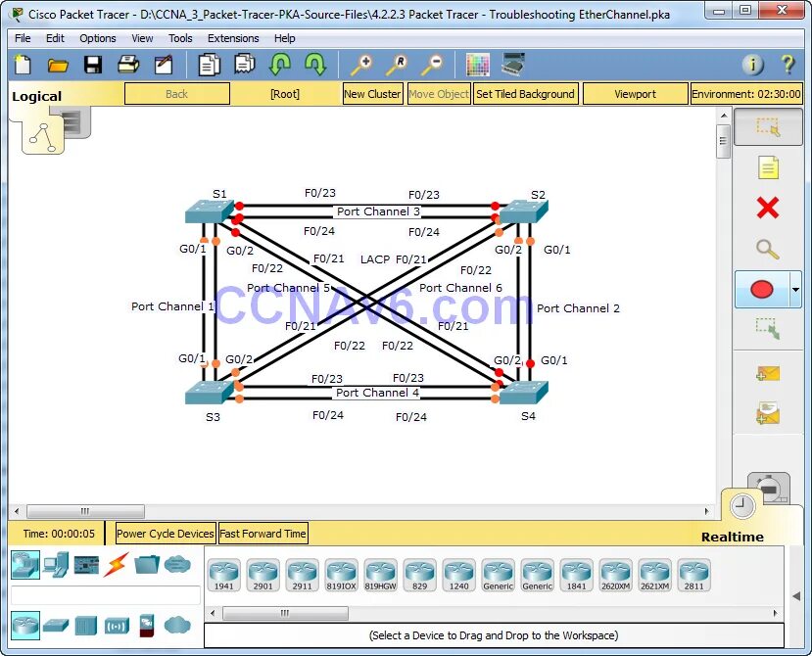
Task: Choose the Draw shape tool with red ellipse
Action: click(762, 290)
